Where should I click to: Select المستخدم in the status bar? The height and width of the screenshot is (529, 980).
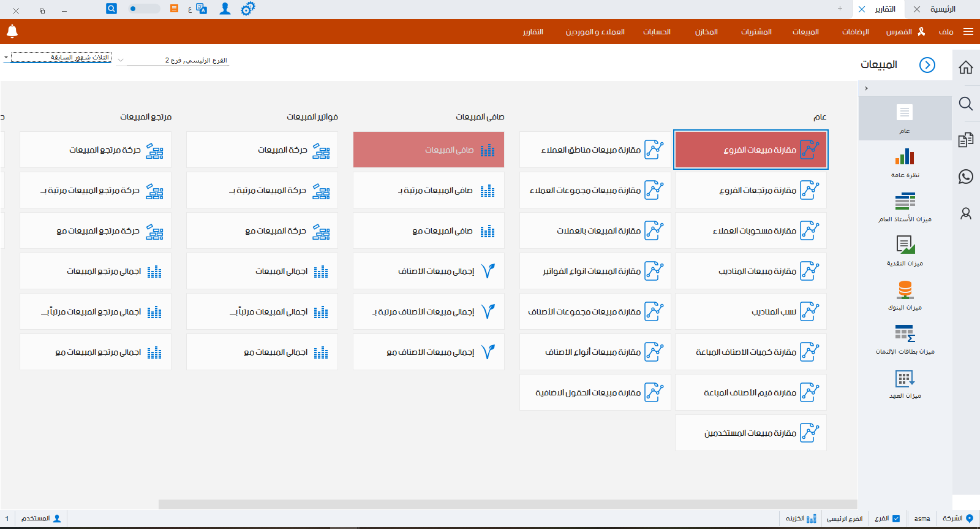(x=41, y=519)
